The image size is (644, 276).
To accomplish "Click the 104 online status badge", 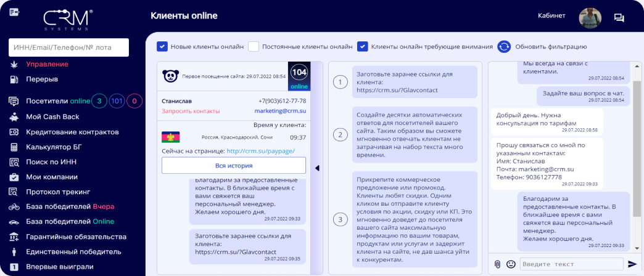I will pyautogui.click(x=299, y=76).
